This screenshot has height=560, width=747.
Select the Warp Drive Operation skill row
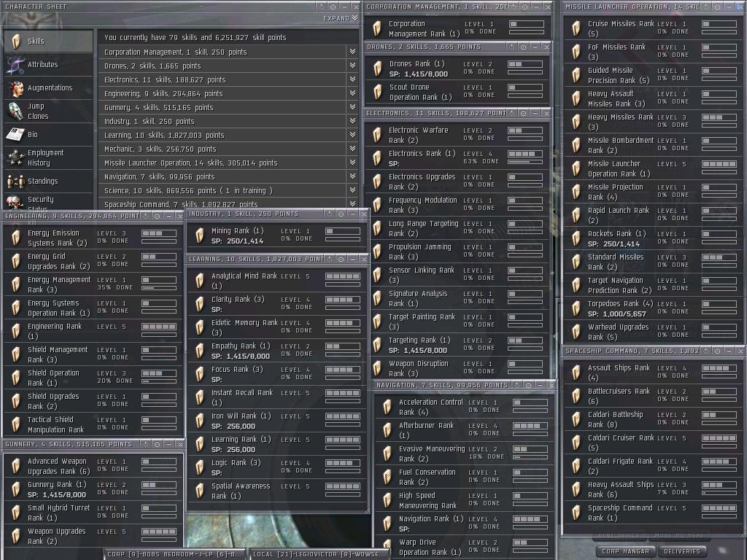coord(465,547)
